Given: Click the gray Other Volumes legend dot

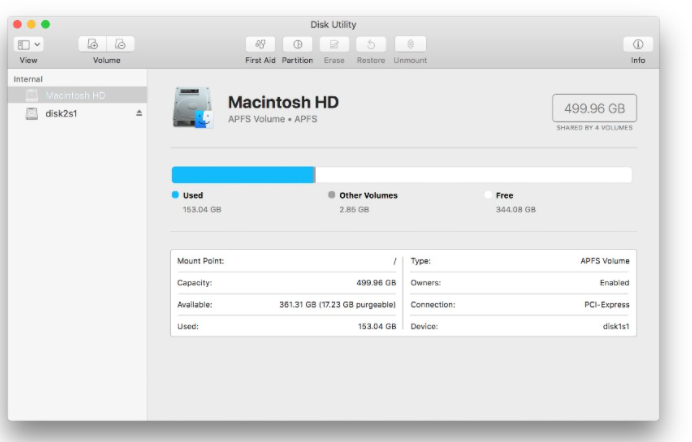Looking at the screenshot, I should 331,195.
